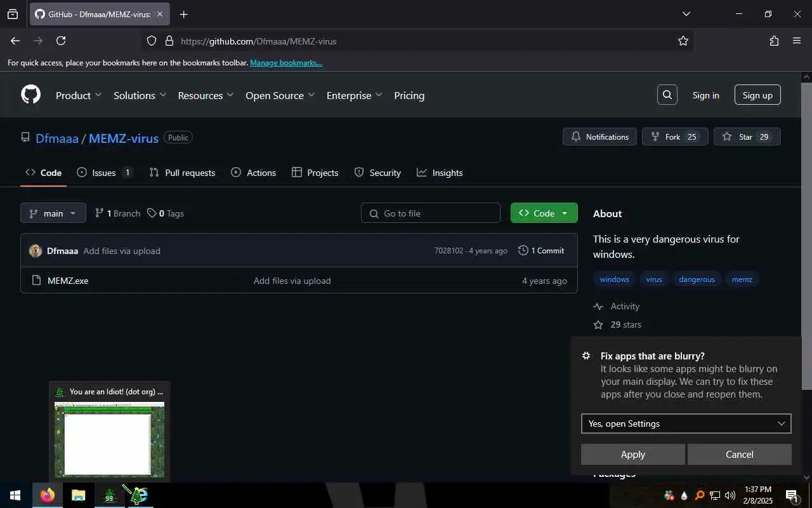Click the Manage bookmarks link
812x508 pixels.
tap(286, 63)
